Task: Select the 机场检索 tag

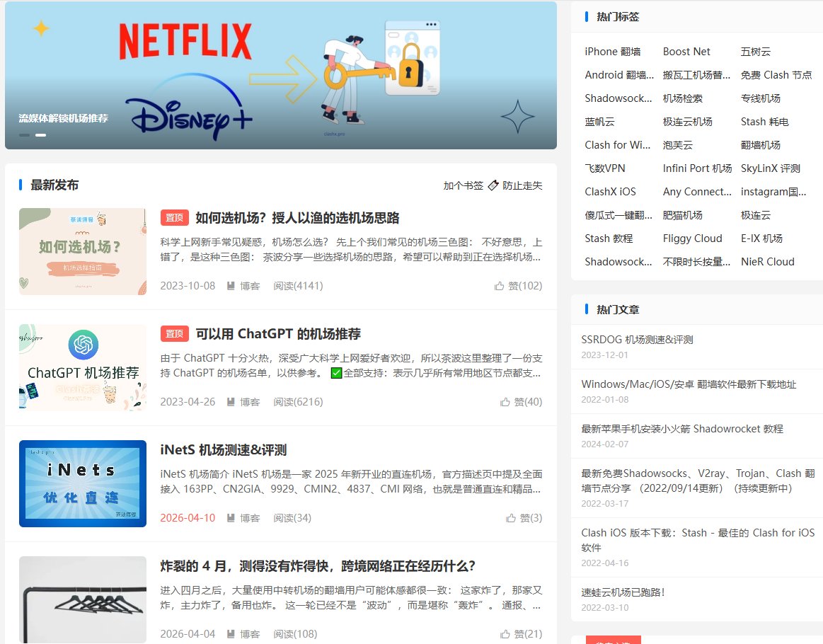Action: (682, 98)
